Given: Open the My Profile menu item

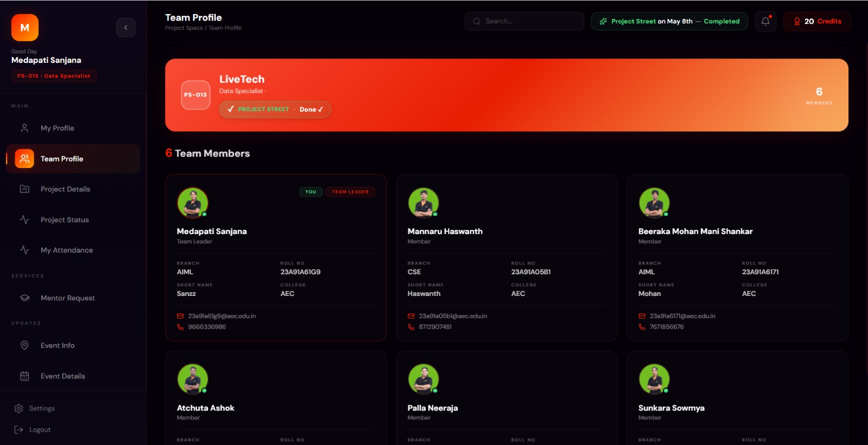Looking at the screenshot, I should [x=73, y=128].
